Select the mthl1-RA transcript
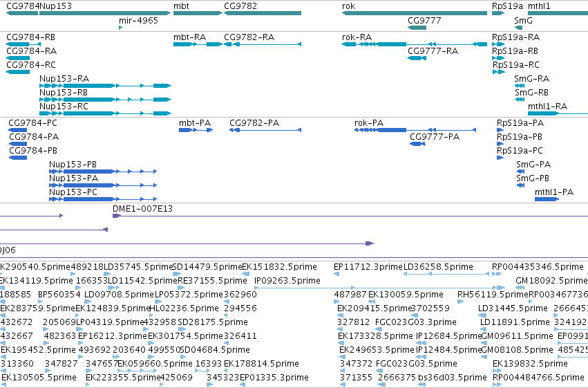588x388 pixels. point(558,113)
